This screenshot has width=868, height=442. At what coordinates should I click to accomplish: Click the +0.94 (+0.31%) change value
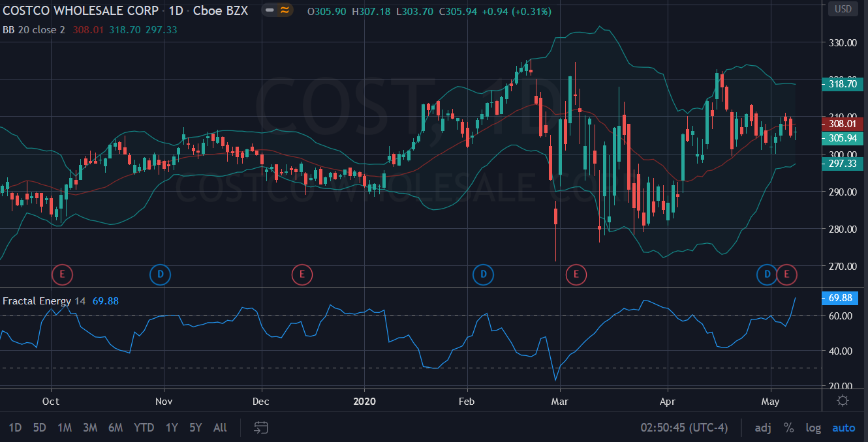point(516,12)
